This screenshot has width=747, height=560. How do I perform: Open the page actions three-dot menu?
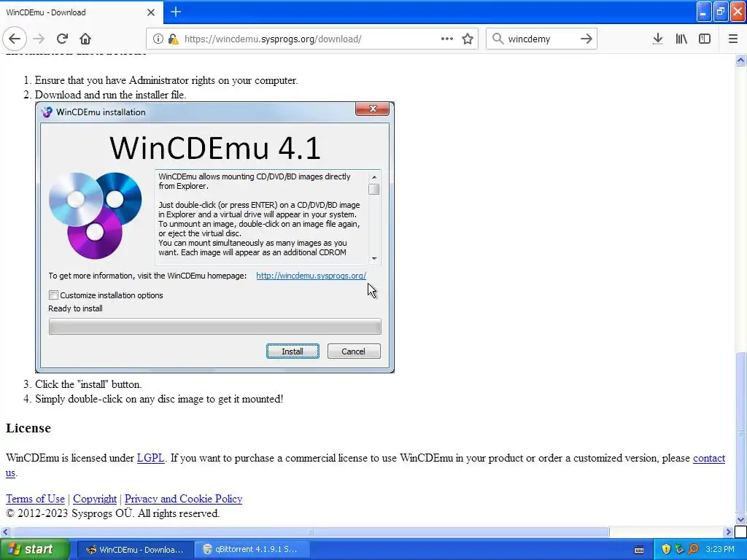pyautogui.click(x=447, y=39)
